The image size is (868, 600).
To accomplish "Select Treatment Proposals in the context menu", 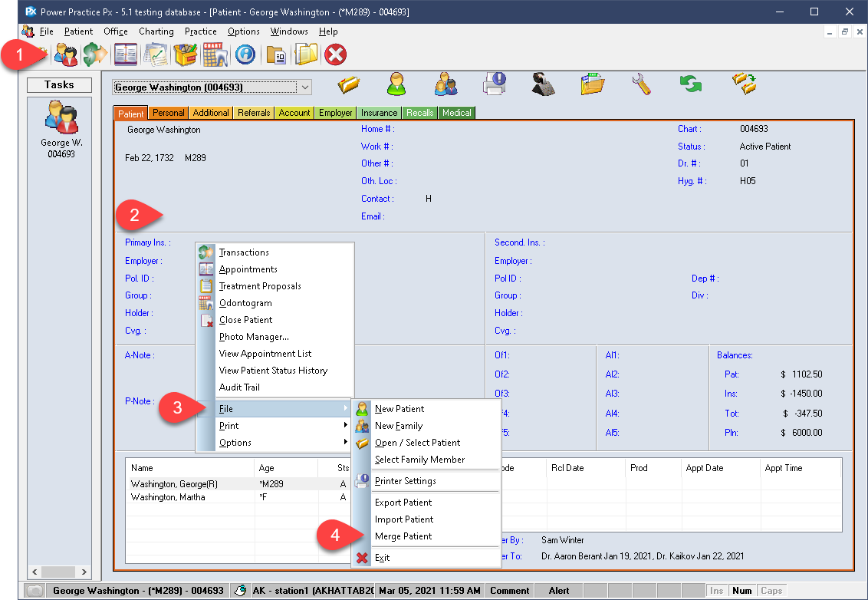I will (x=275, y=286).
